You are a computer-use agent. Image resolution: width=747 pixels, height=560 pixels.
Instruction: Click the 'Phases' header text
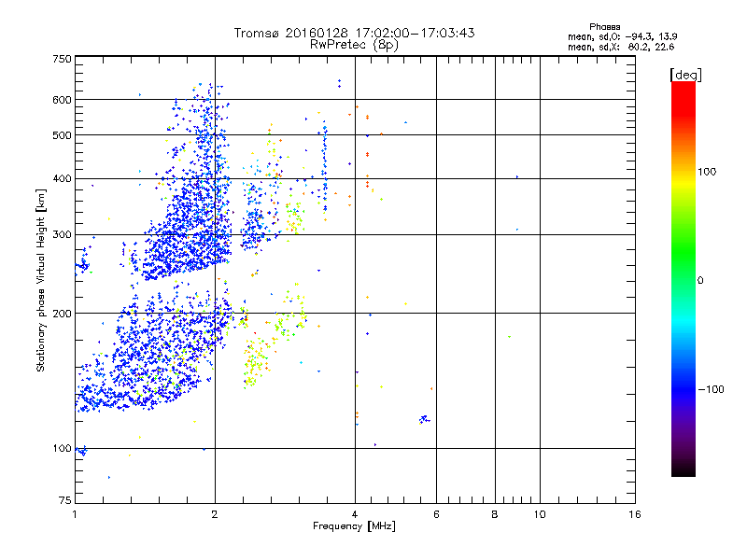604,27
